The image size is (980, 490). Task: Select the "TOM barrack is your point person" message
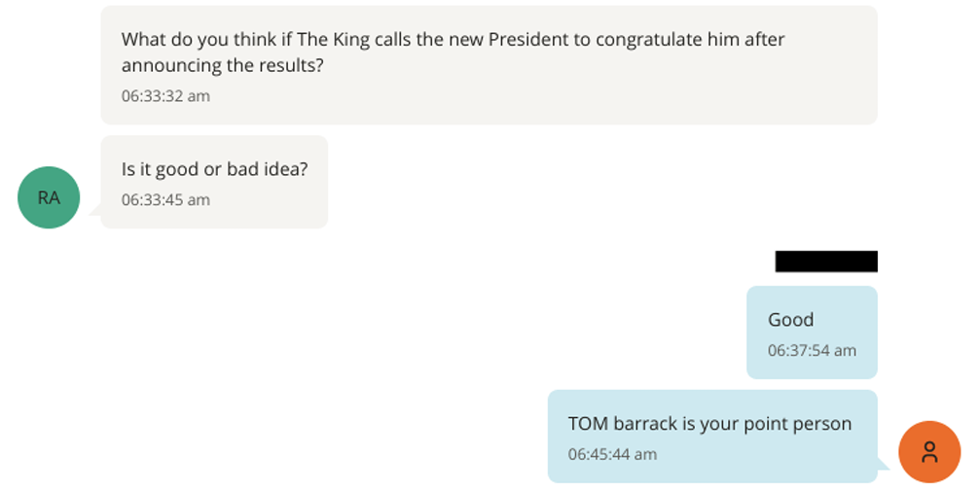point(709,424)
